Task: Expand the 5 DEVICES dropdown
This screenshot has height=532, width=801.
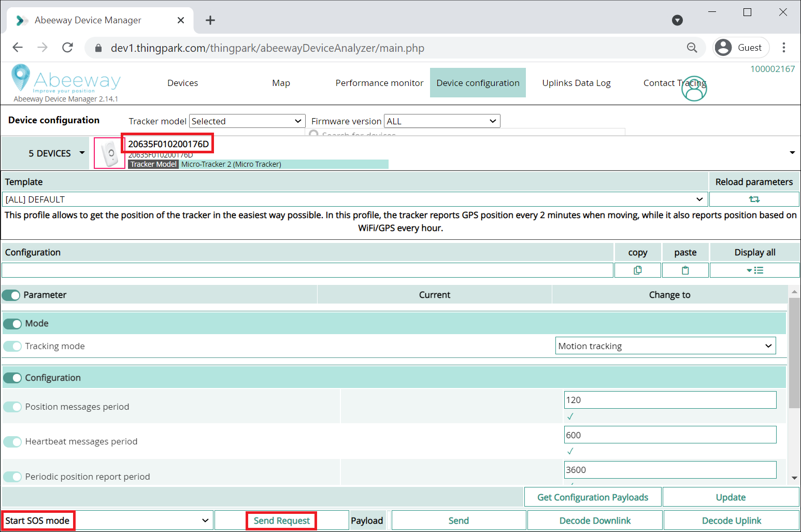Action: tap(46, 153)
